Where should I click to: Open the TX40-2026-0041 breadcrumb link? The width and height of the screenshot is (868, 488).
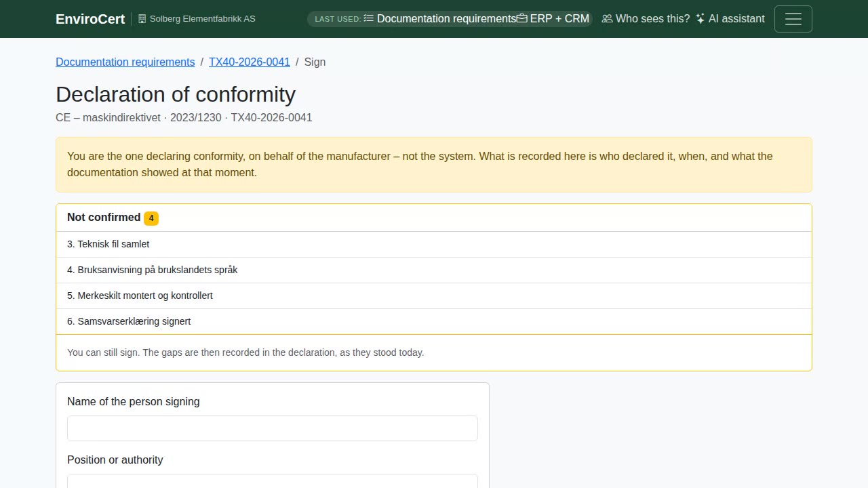250,62
